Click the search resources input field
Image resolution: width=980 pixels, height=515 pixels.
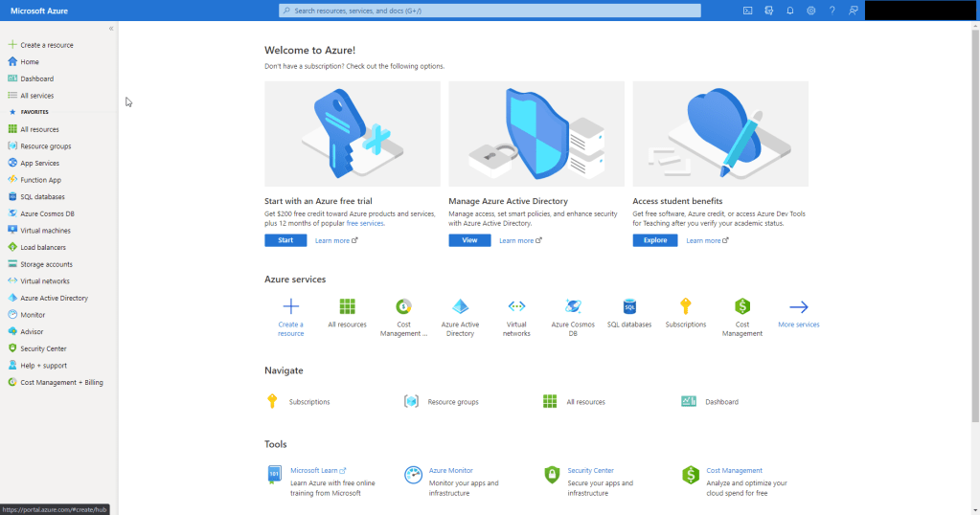tap(490, 11)
